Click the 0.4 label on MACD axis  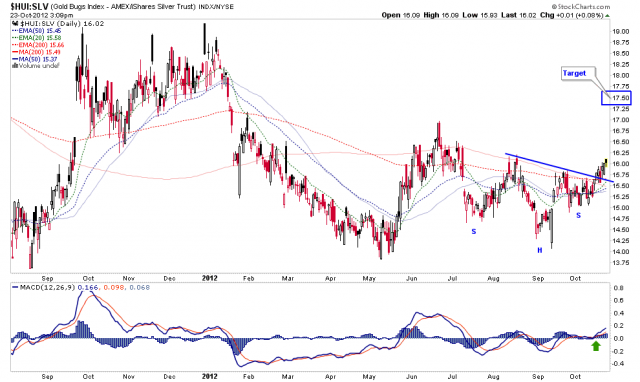618,313
